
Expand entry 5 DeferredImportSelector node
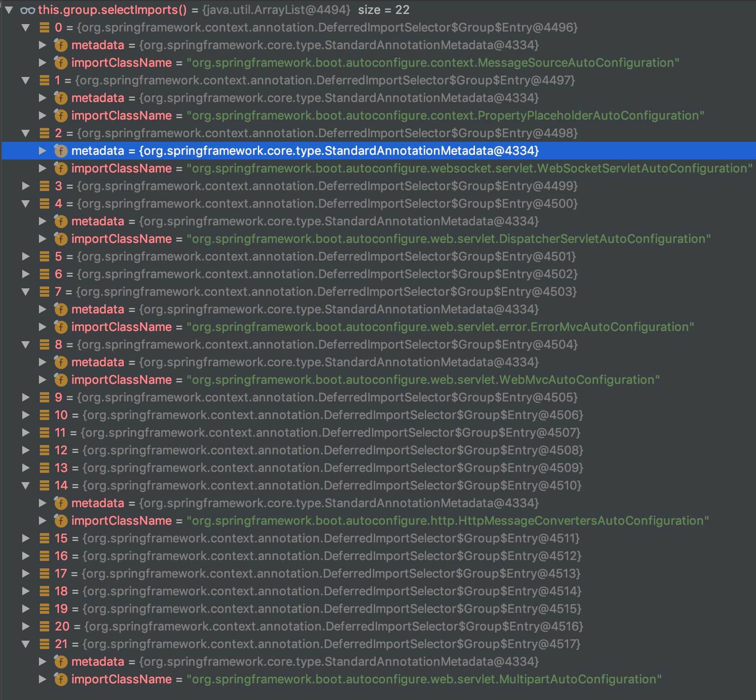click(26, 256)
